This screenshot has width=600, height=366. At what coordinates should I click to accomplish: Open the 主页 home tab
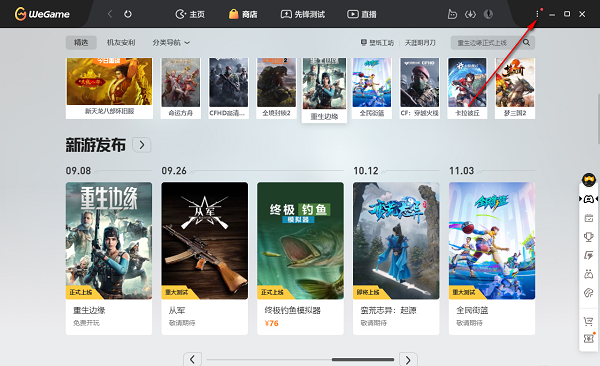click(190, 14)
